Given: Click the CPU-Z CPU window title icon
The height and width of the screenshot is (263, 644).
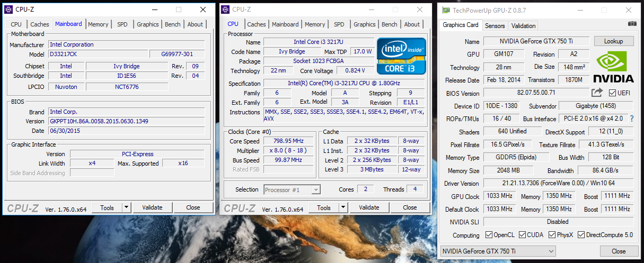Looking at the screenshot, I should [225, 10].
